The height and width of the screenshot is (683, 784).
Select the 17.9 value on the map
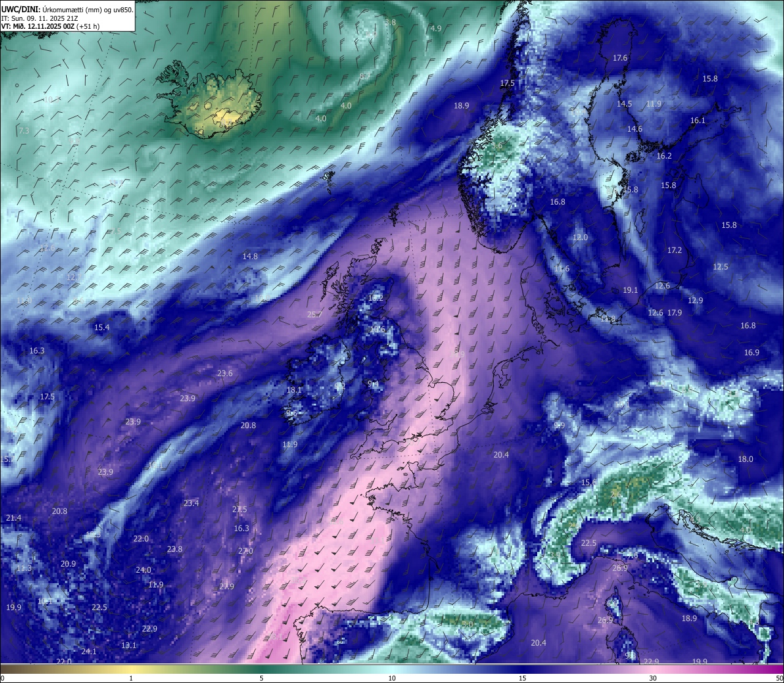click(674, 313)
